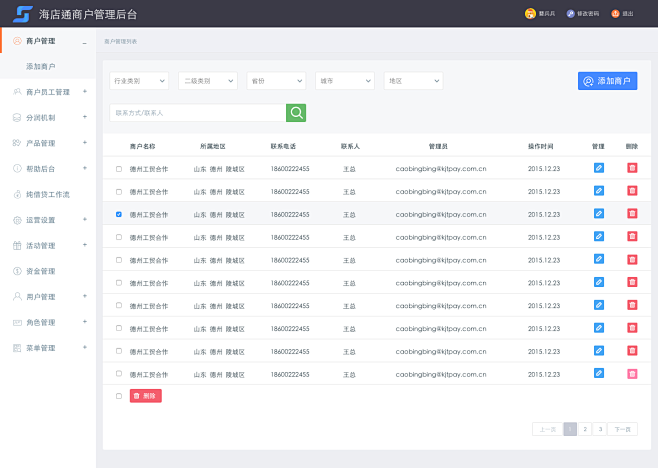Click the 帮助后台 info circle icon

[17, 169]
